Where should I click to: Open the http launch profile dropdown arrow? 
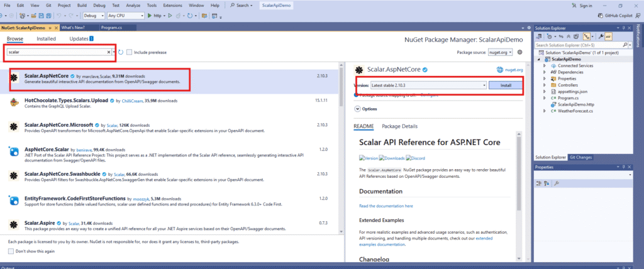click(164, 16)
